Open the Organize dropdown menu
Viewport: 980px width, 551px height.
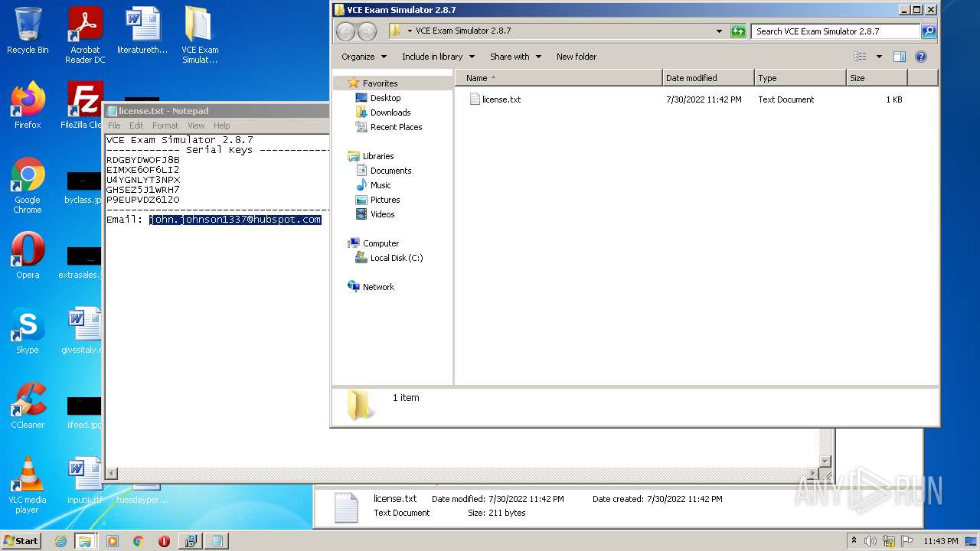[363, 57]
